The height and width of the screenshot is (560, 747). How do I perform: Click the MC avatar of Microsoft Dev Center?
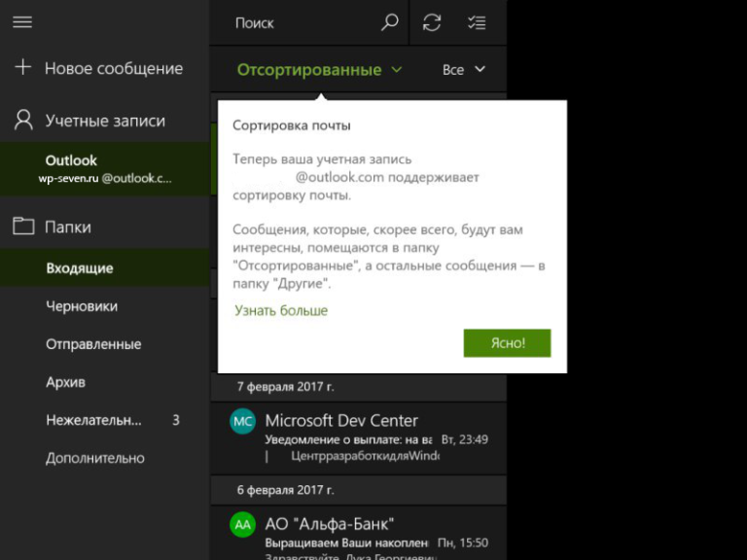(242, 421)
